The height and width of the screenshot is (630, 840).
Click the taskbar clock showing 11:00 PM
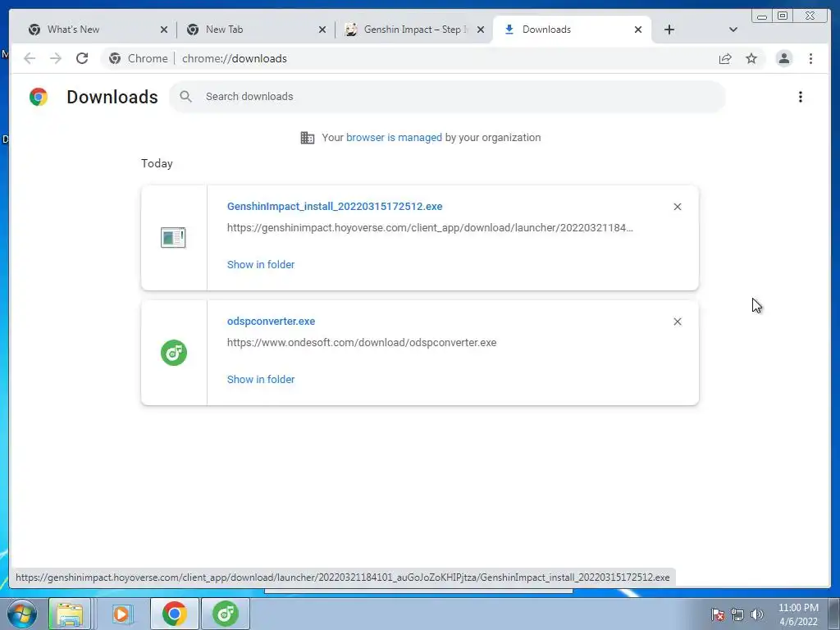(798, 614)
